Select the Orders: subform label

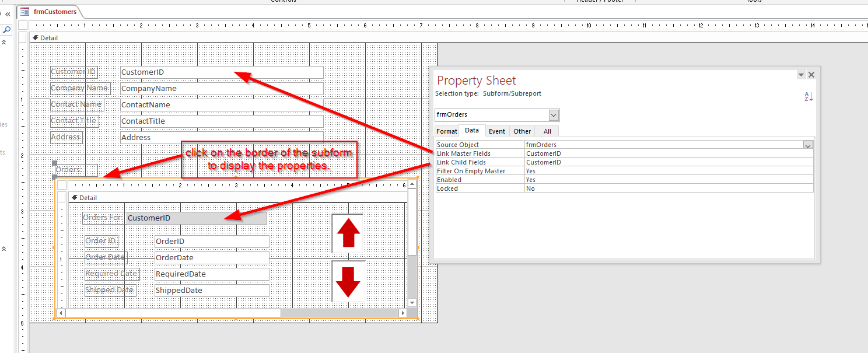(76, 170)
